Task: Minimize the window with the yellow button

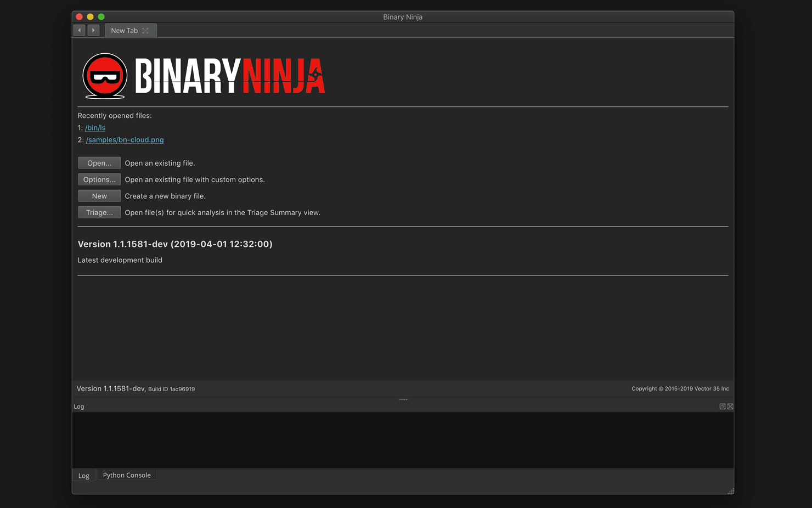Action: pyautogui.click(x=91, y=17)
